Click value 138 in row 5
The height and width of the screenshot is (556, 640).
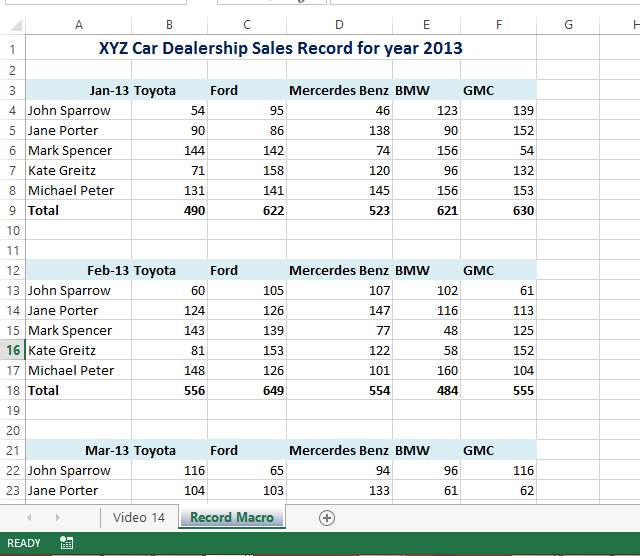click(x=339, y=130)
